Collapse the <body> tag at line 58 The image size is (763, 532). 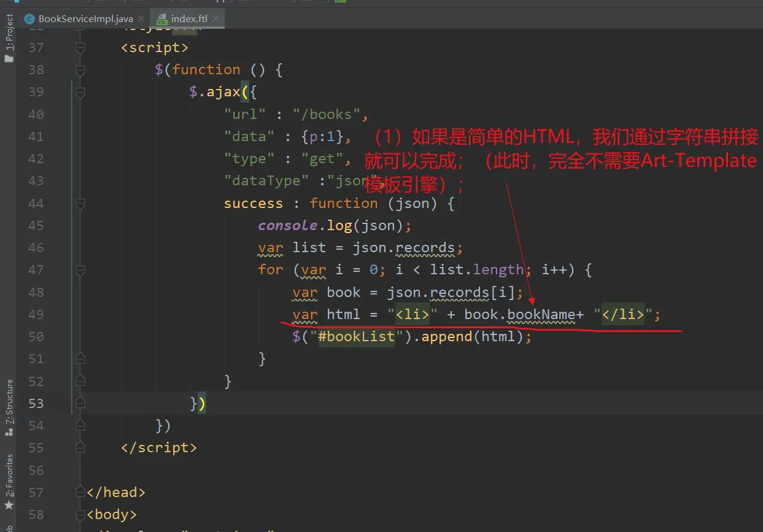[x=80, y=514]
